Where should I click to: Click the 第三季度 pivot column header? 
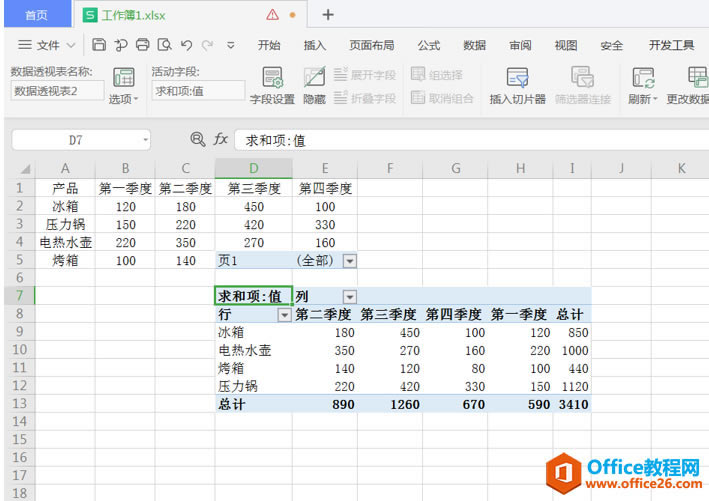[x=388, y=314]
